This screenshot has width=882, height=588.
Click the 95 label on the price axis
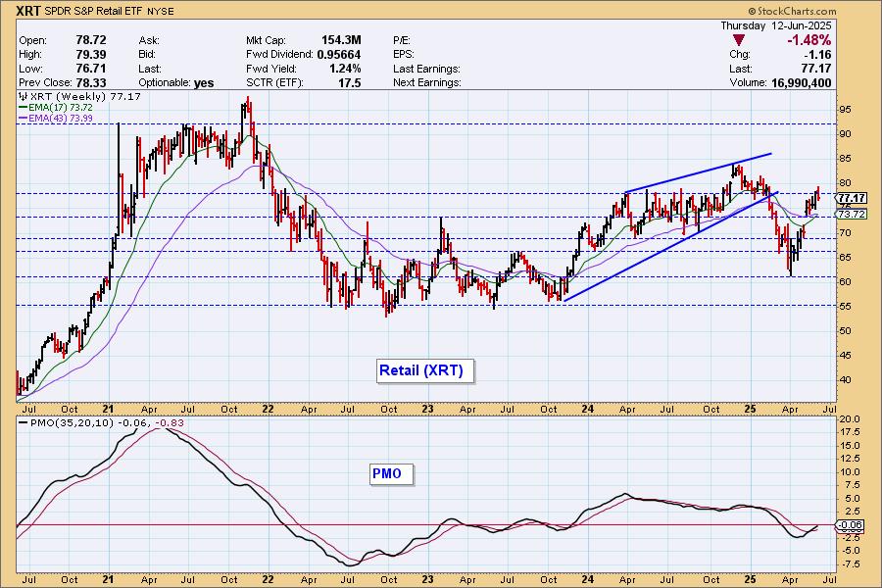coord(845,109)
